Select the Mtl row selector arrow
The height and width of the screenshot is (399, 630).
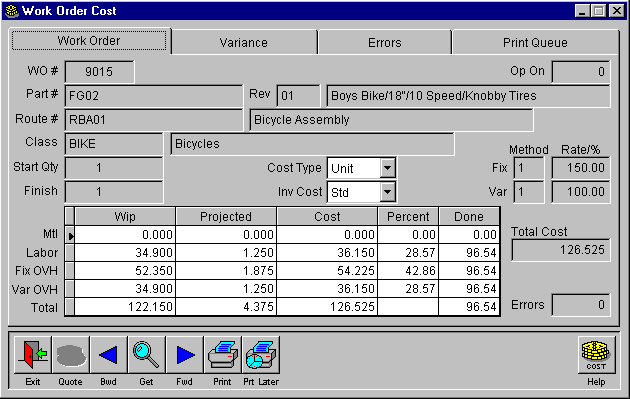[70, 235]
